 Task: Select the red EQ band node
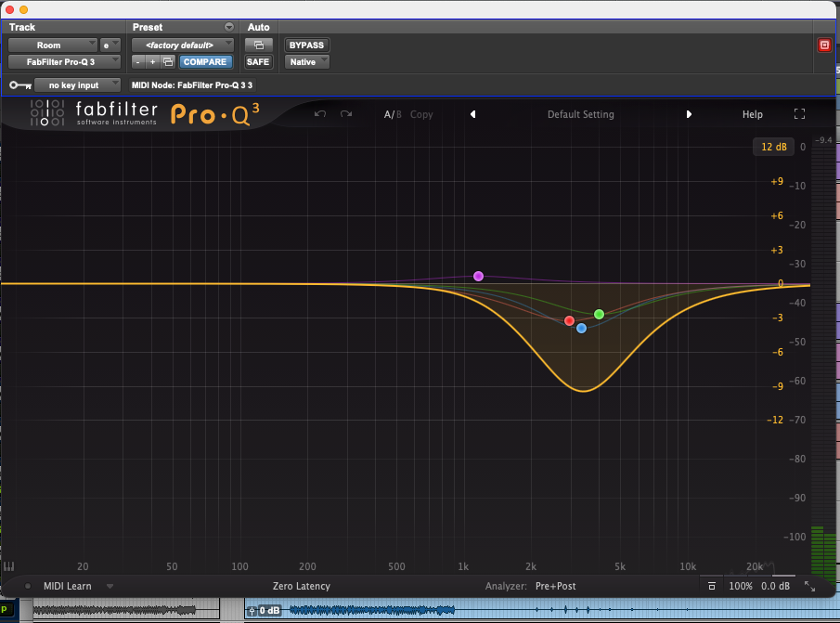(x=570, y=321)
